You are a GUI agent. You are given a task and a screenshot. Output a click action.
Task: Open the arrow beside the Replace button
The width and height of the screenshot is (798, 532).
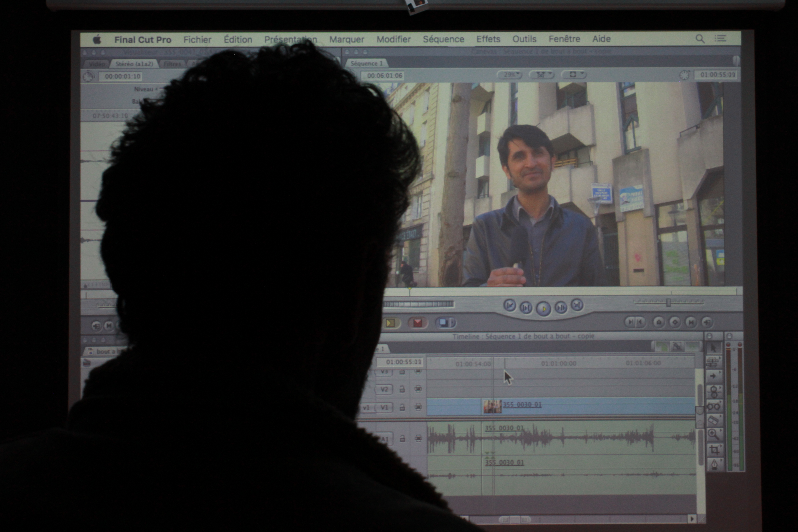tap(453, 323)
